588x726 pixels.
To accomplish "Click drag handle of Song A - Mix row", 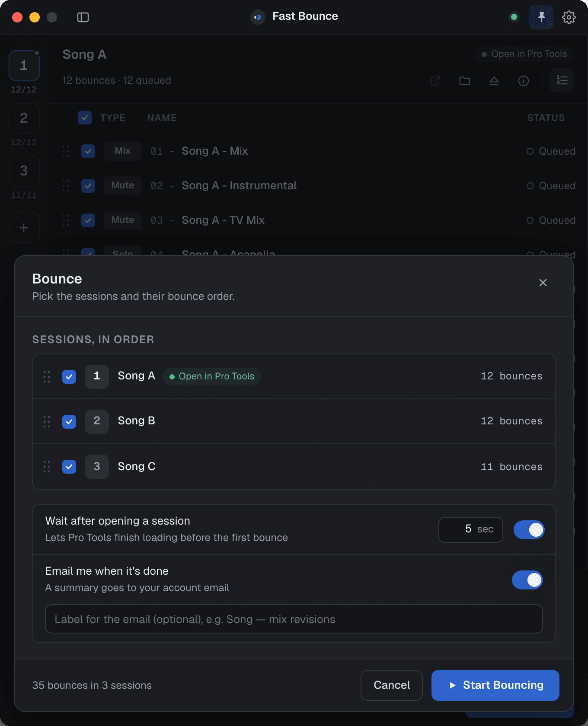I will pyautogui.click(x=66, y=151).
